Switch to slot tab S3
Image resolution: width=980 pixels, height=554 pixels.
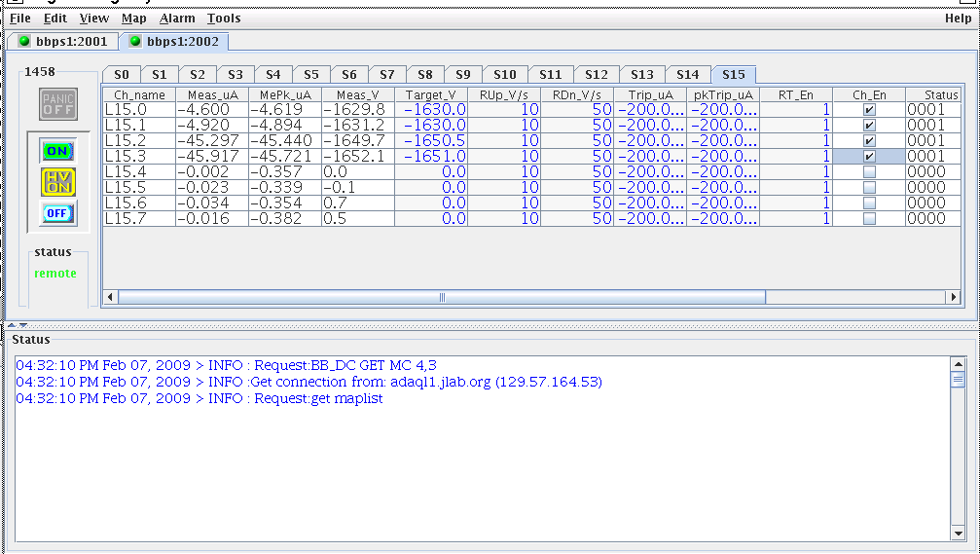click(x=236, y=74)
